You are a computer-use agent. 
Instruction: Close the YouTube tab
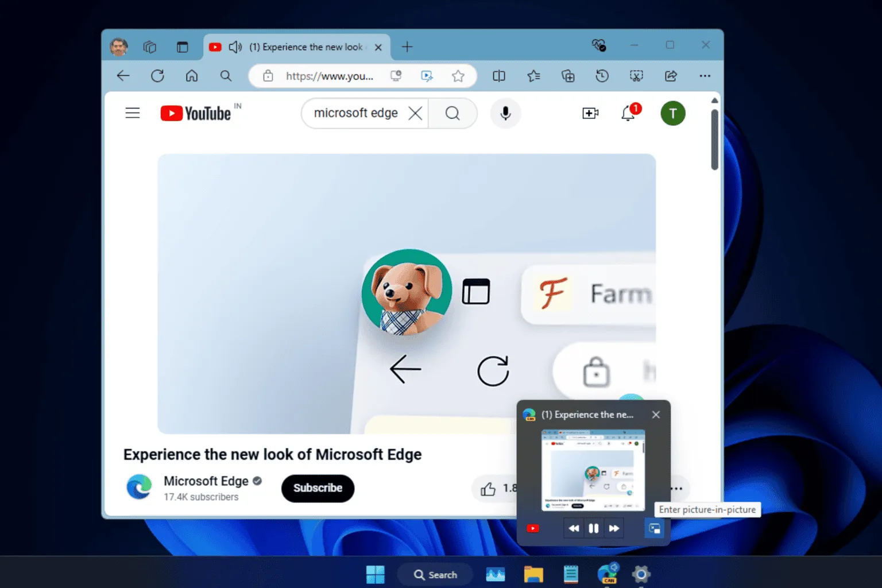tap(378, 47)
